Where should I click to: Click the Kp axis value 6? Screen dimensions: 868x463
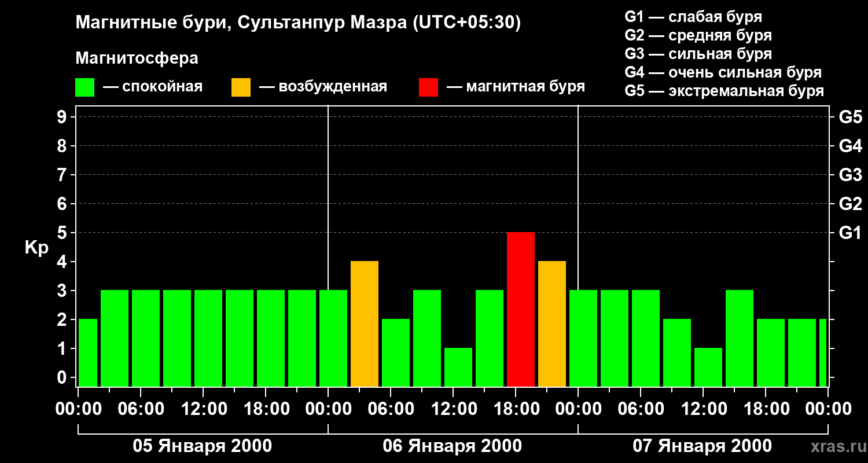(63, 204)
